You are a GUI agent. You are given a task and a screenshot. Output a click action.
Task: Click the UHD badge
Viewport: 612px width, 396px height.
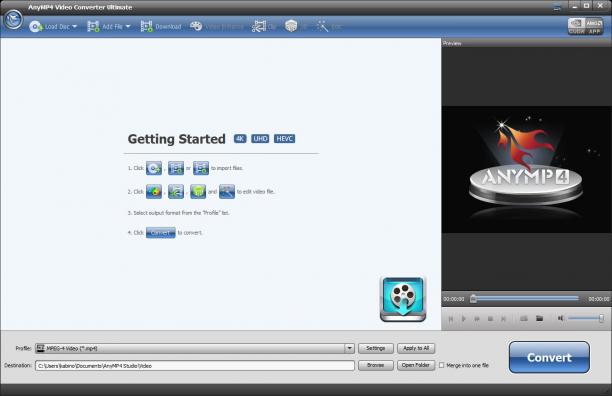click(260, 139)
